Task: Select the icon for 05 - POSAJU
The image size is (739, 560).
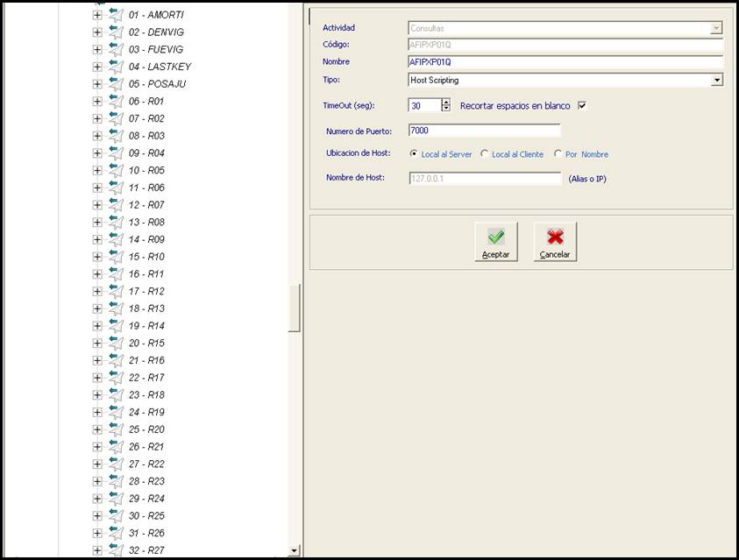Action: tap(115, 84)
